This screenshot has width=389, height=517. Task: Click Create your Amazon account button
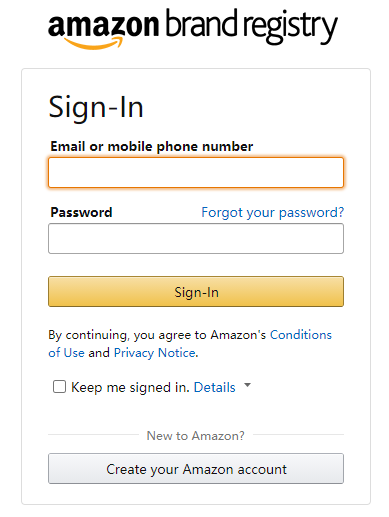(x=196, y=469)
